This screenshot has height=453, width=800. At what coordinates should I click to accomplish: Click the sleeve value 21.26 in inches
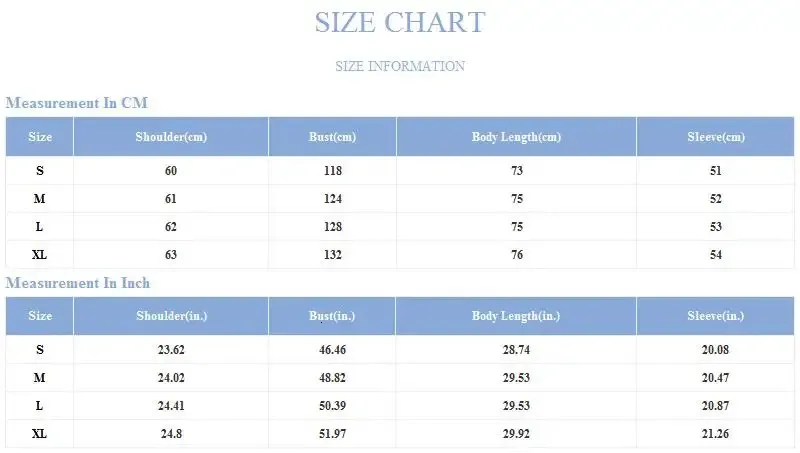click(715, 434)
